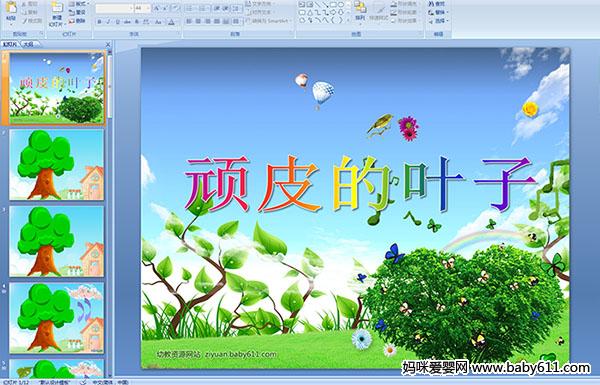Screen dimensions: 600x385
Task: Select the Triangle shape
Action: 310,13
